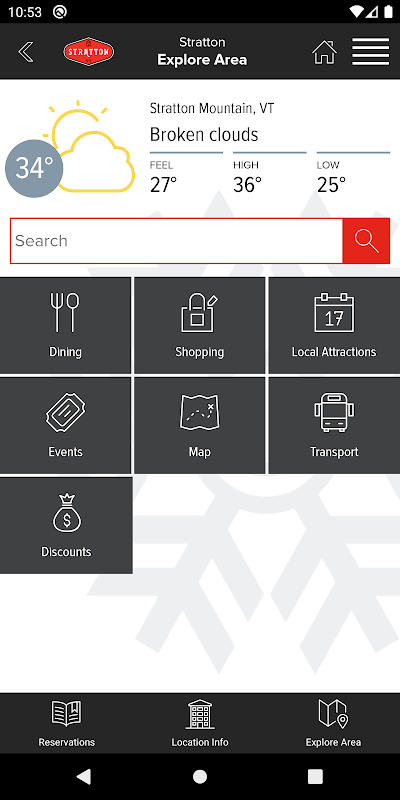This screenshot has width=400, height=800.
Task: Select the Explore Area bottom tab
Action: click(333, 723)
